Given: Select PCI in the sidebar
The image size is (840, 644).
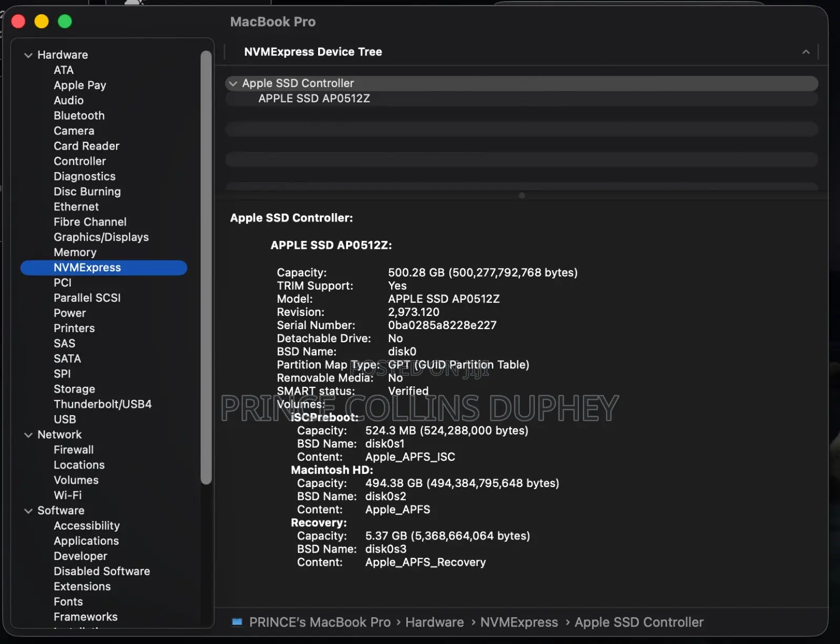Looking at the screenshot, I should click(x=62, y=283).
